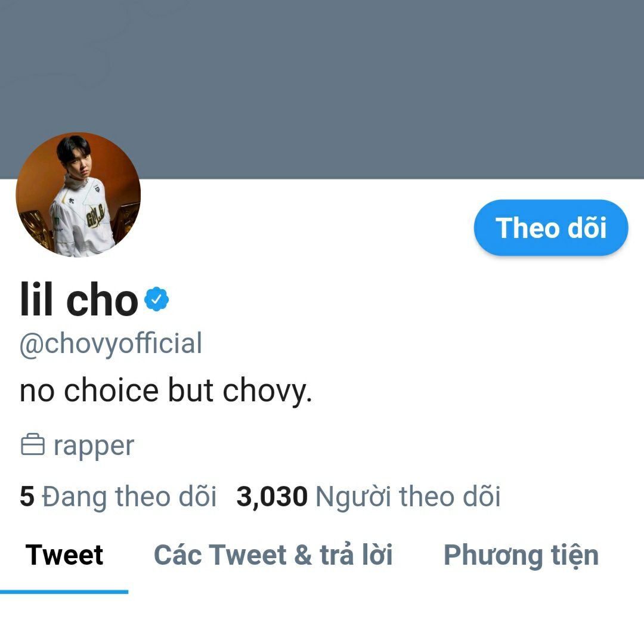Click the Đang theo dõi label text
644x644 pixels.
[129, 497]
